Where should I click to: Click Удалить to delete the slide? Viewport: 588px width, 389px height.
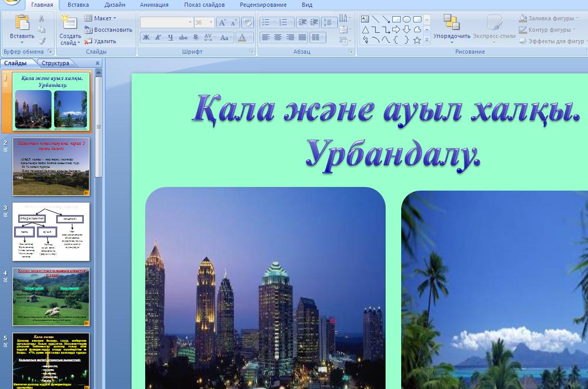pyautogui.click(x=100, y=41)
